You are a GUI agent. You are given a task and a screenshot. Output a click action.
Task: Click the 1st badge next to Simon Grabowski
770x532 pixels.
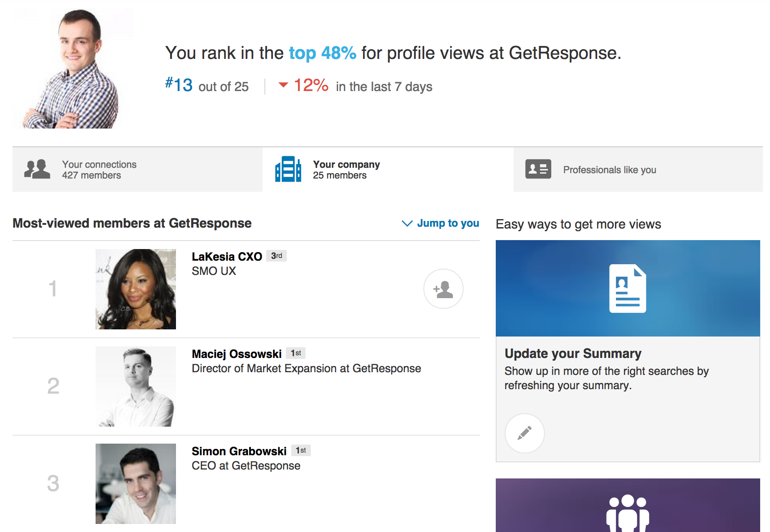(x=301, y=450)
